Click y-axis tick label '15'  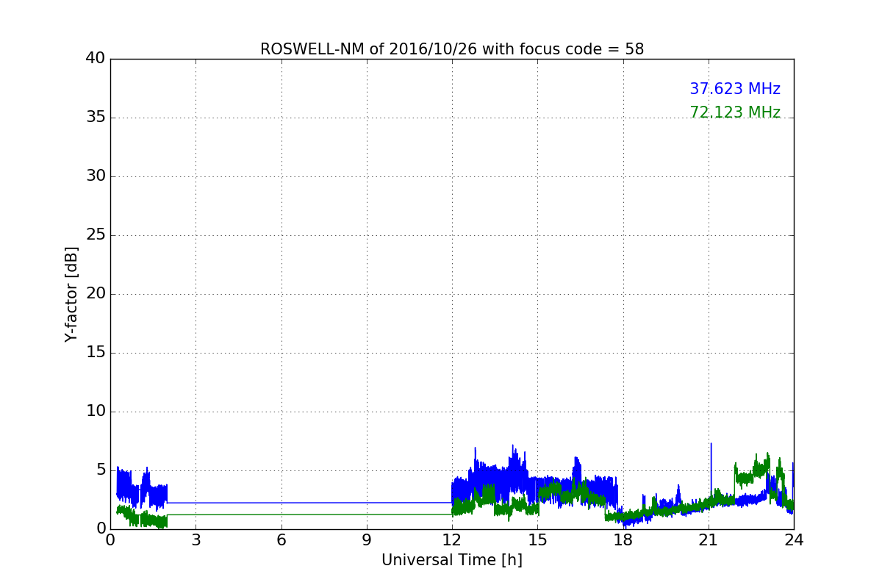[96, 352]
